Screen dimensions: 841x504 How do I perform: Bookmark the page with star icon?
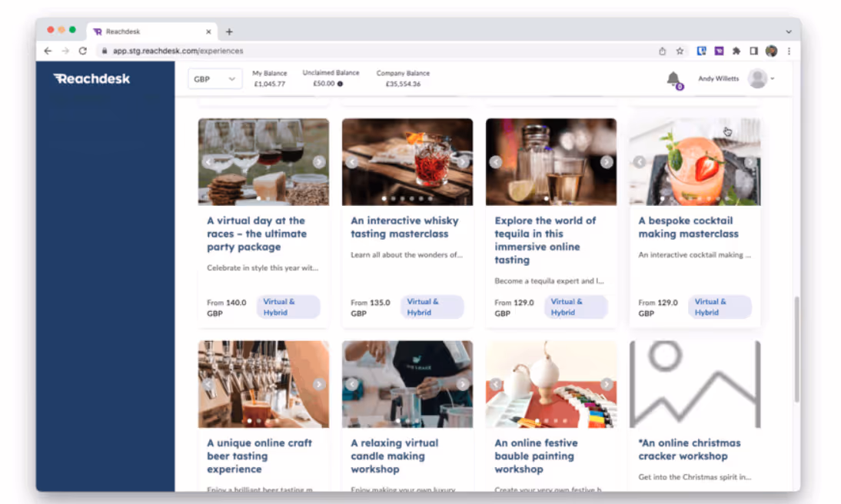point(680,51)
